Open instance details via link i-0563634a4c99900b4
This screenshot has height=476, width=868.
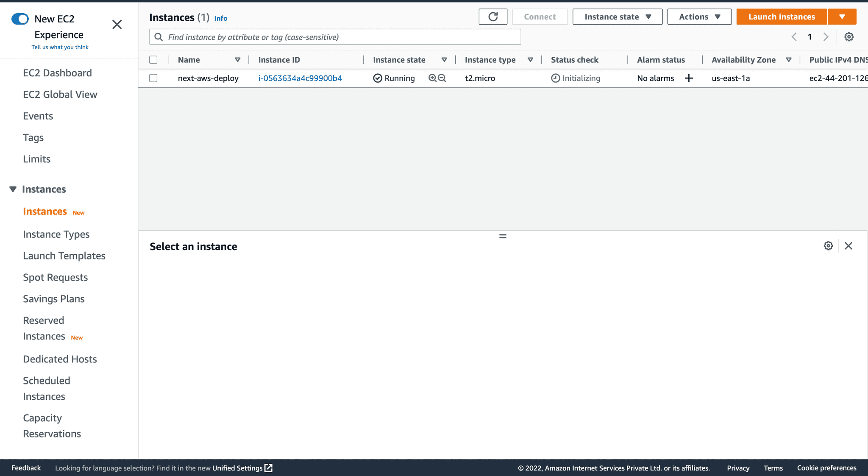(x=300, y=78)
